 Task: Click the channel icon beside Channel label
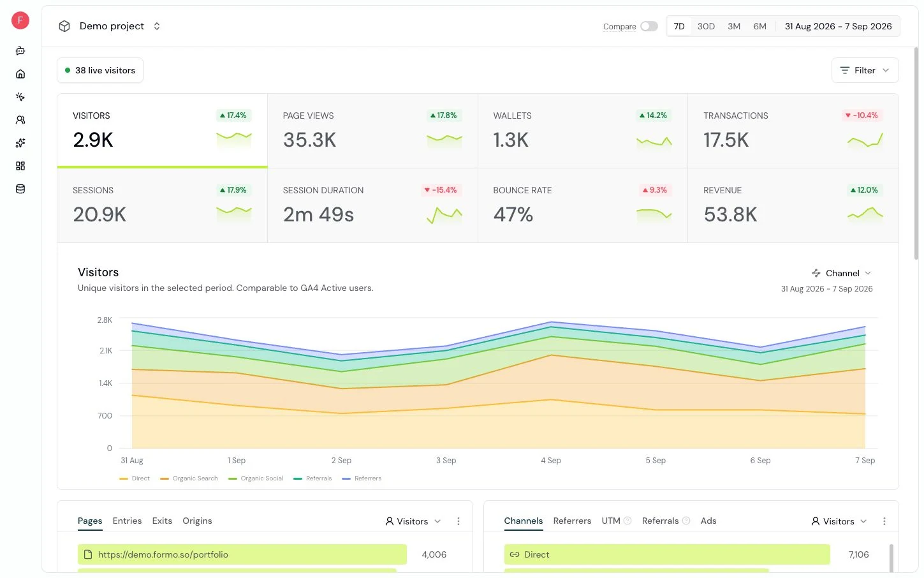pos(816,273)
